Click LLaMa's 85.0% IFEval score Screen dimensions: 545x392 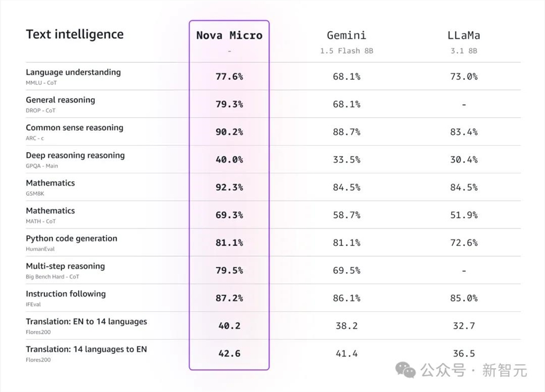click(464, 298)
